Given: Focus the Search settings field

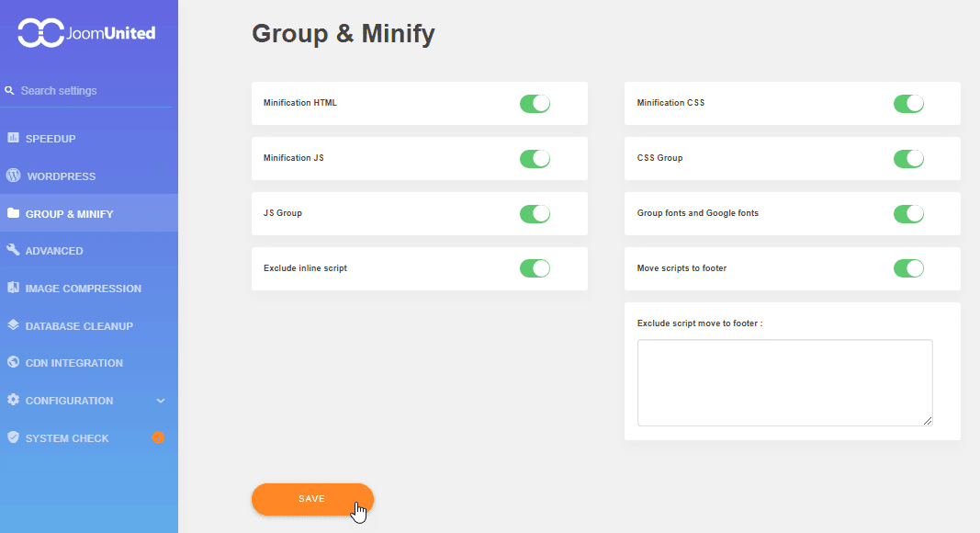Looking at the screenshot, I should (x=92, y=91).
